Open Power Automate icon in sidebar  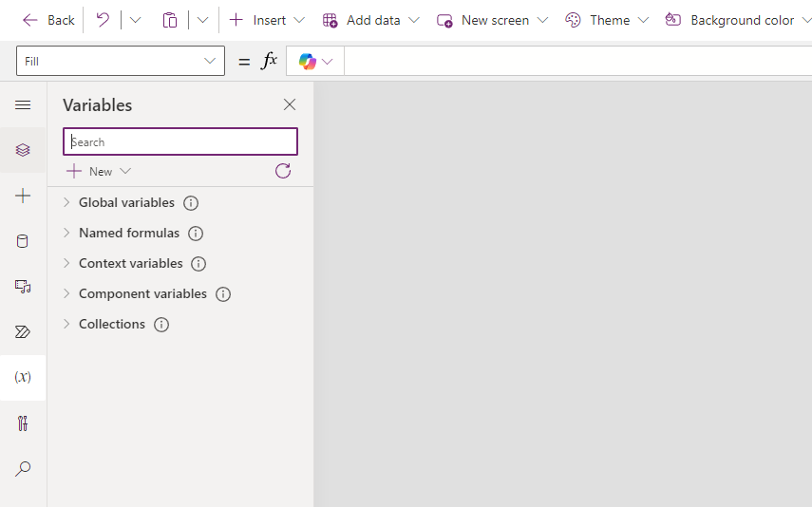tap(23, 331)
